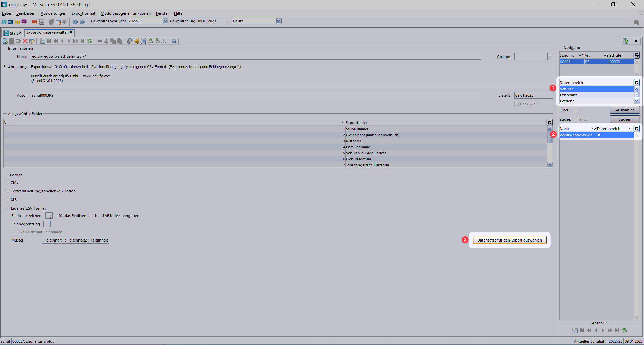The width and height of the screenshot is (644, 345).
Task: Select the XML format radio button
Action: [x=8, y=182]
